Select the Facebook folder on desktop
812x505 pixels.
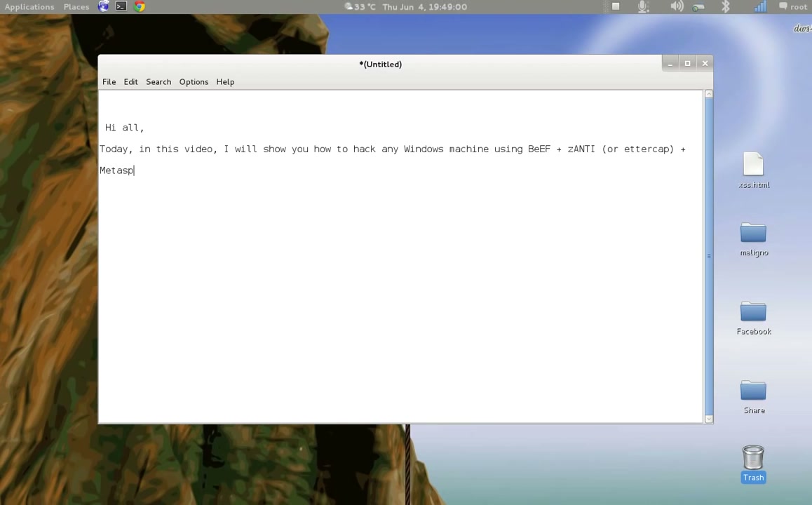(x=754, y=318)
